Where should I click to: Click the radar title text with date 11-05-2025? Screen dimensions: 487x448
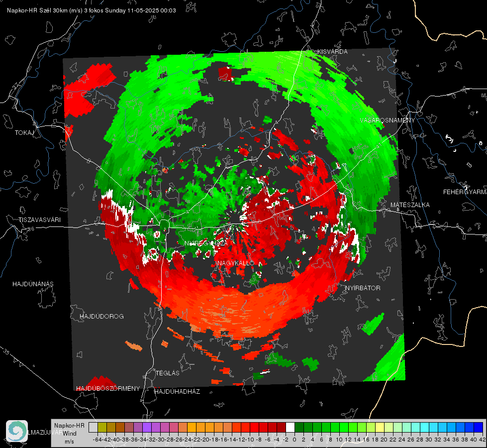click(x=92, y=10)
